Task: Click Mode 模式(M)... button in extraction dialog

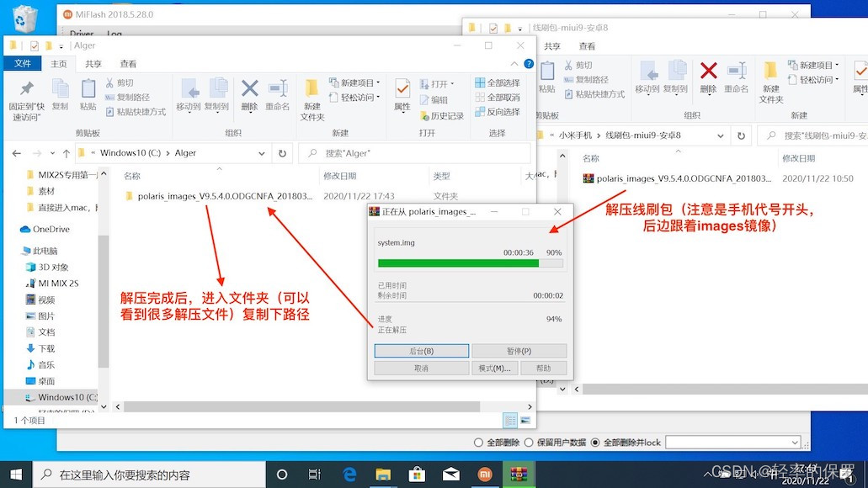Action: pos(494,368)
